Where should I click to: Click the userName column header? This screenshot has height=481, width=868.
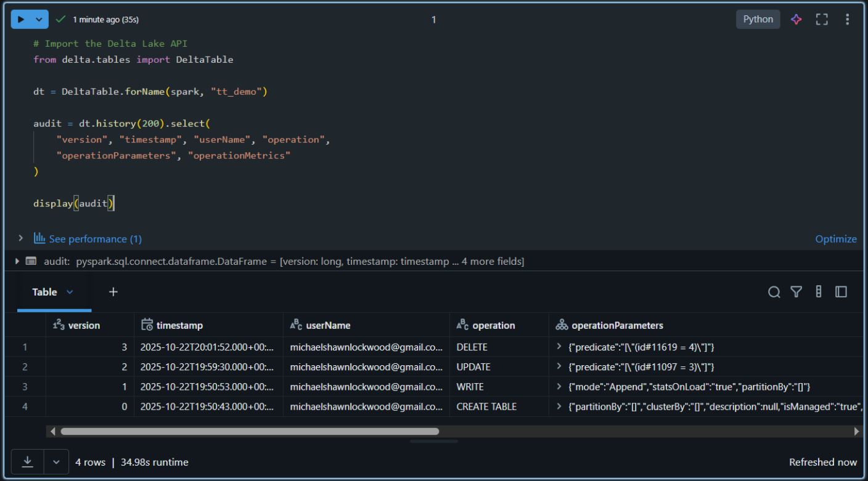[366, 325]
